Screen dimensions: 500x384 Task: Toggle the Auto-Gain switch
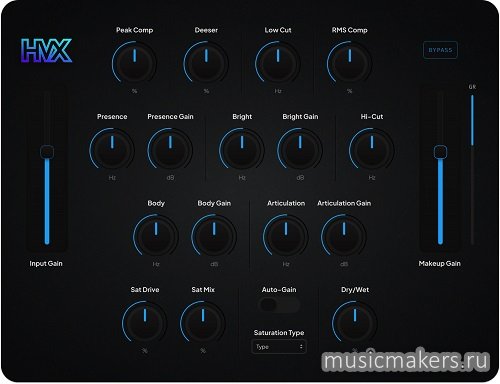(x=279, y=305)
